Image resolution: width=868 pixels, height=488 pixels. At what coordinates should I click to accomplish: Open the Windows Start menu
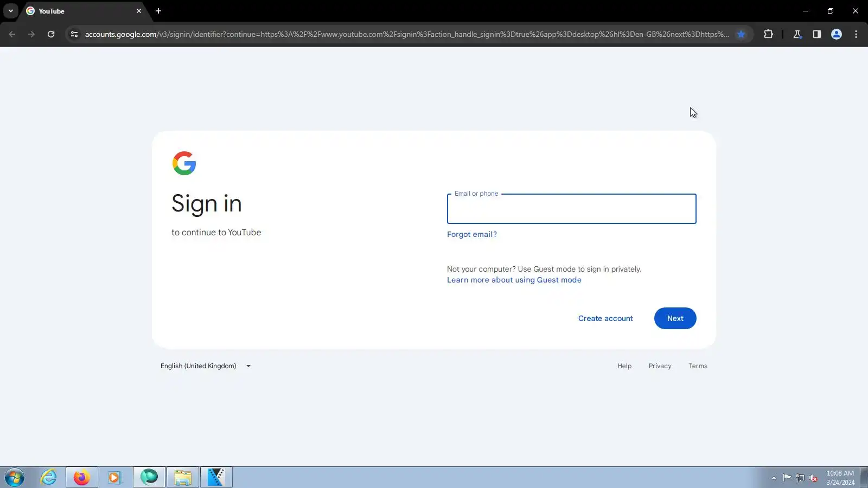pyautogui.click(x=15, y=478)
